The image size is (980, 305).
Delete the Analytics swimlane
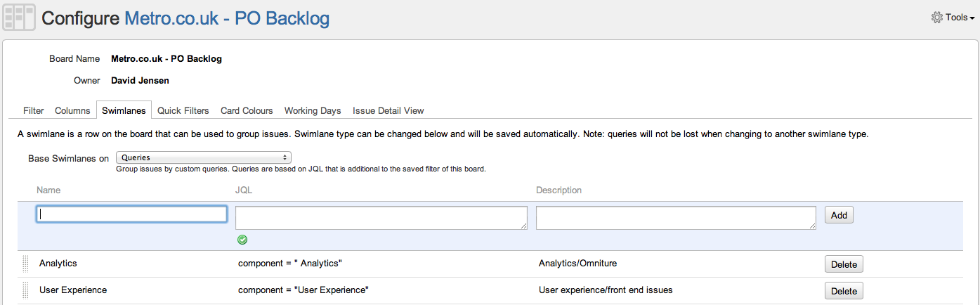(844, 264)
